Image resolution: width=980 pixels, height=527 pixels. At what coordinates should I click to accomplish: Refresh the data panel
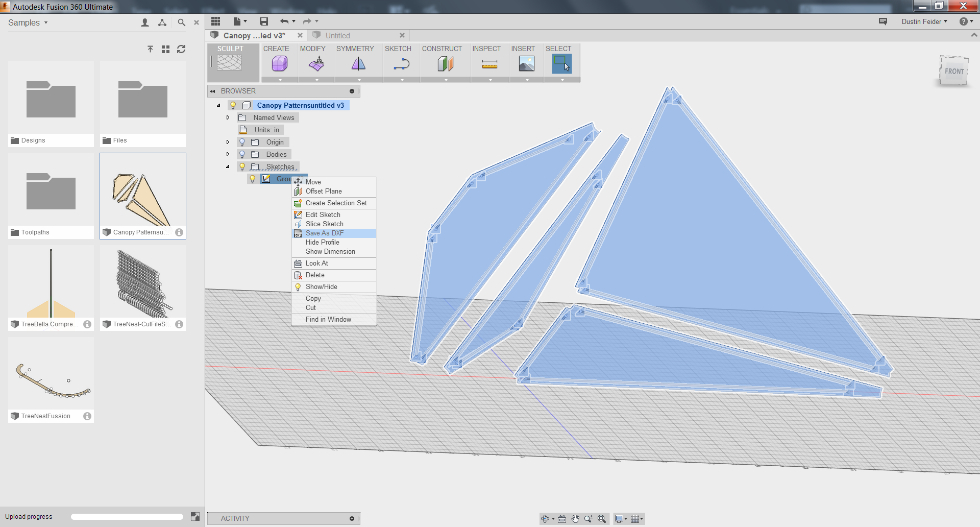pos(181,49)
